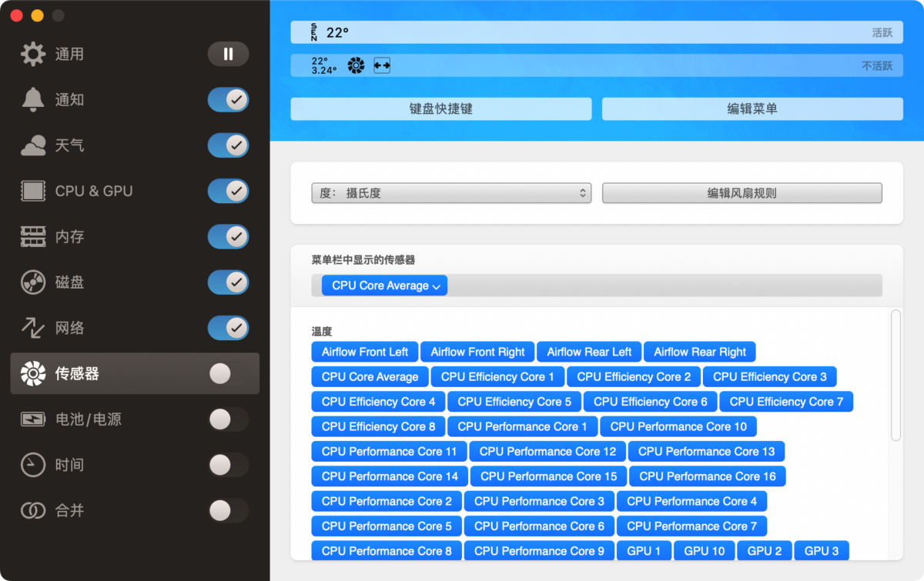Open the CPU Core Average sensor dropdown

383,285
